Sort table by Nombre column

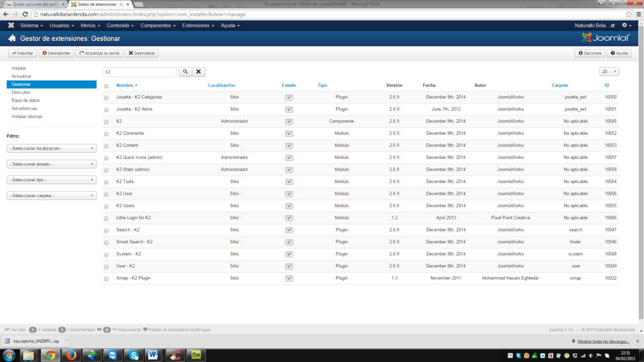click(x=126, y=85)
